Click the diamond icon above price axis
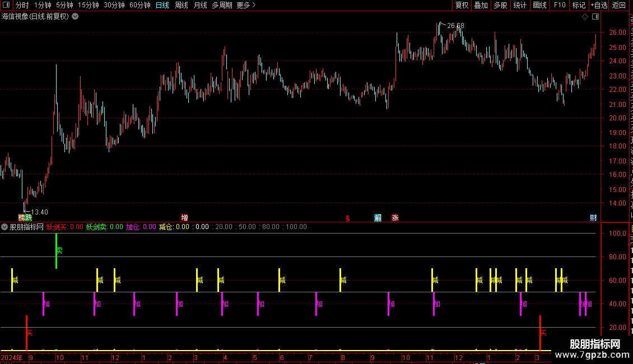The image size is (633, 364). coord(585,17)
